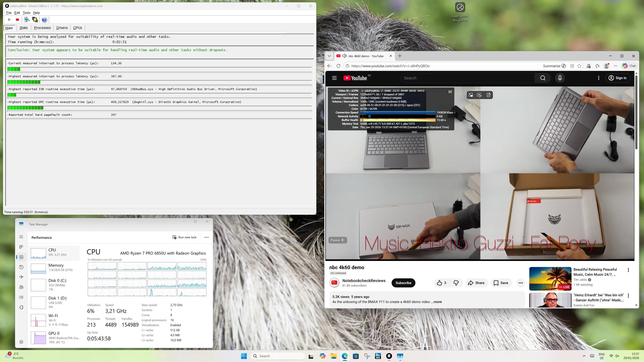Click the LatencyMon help question-mark icon
The image size is (644, 362).
click(44, 20)
